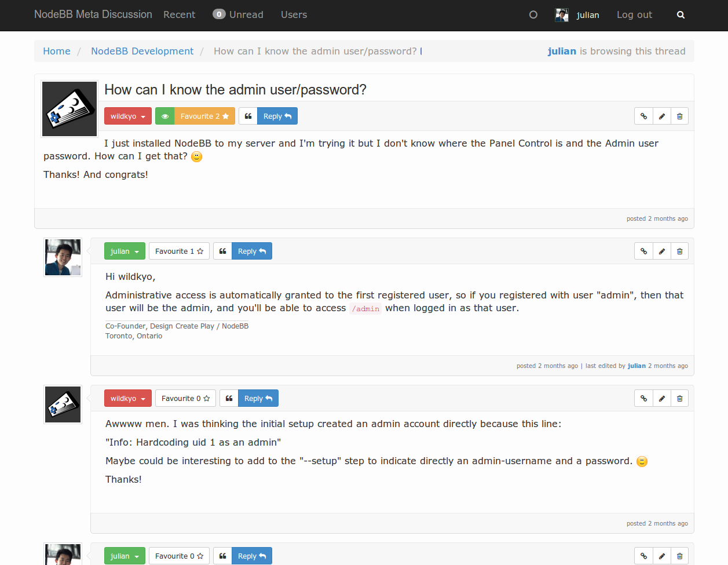This screenshot has width=728, height=565.
Task: Copy link icon on the first wildkyo post
Action: click(x=643, y=116)
